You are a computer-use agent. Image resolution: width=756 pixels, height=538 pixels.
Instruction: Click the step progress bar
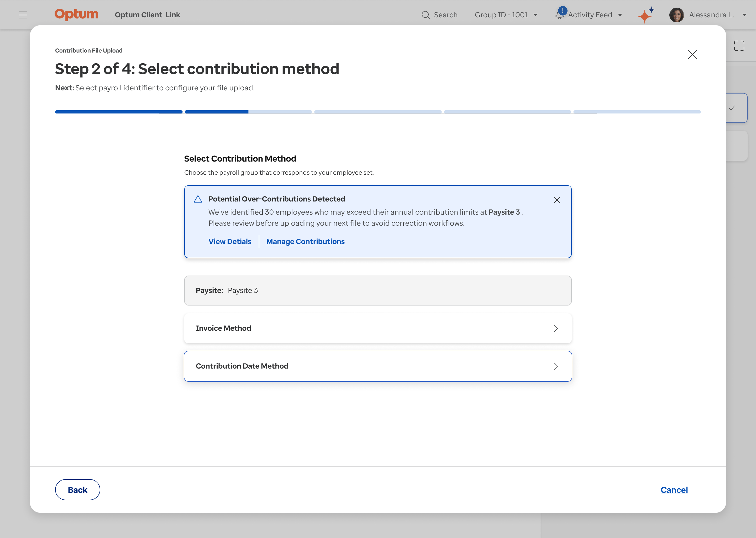[x=378, y=112]
